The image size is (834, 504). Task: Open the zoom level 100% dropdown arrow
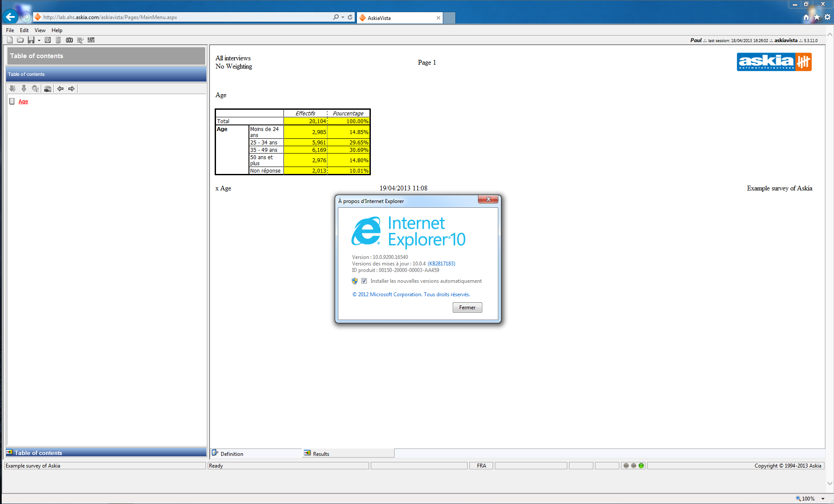pyautogui.click(x=823, y=499)
